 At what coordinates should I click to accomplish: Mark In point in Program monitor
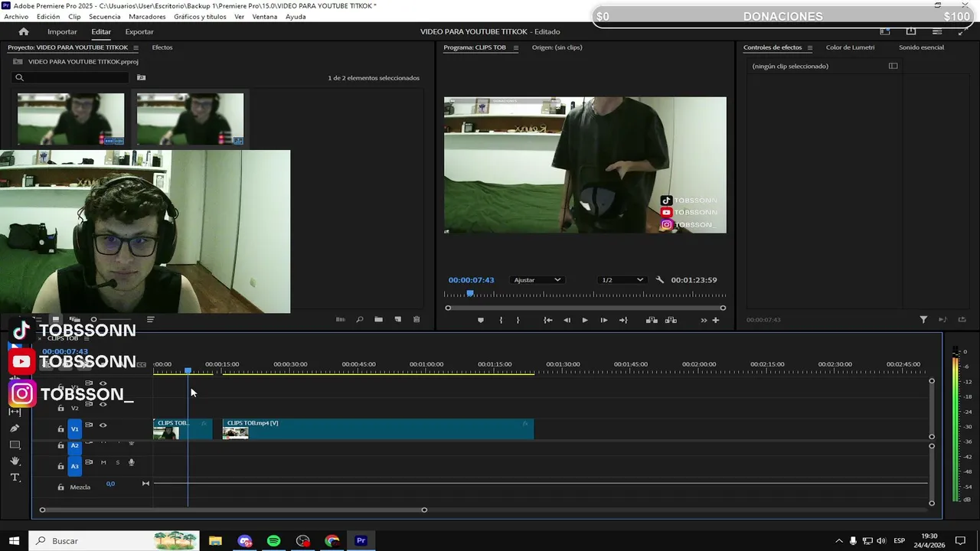click(x=501, y=320)
